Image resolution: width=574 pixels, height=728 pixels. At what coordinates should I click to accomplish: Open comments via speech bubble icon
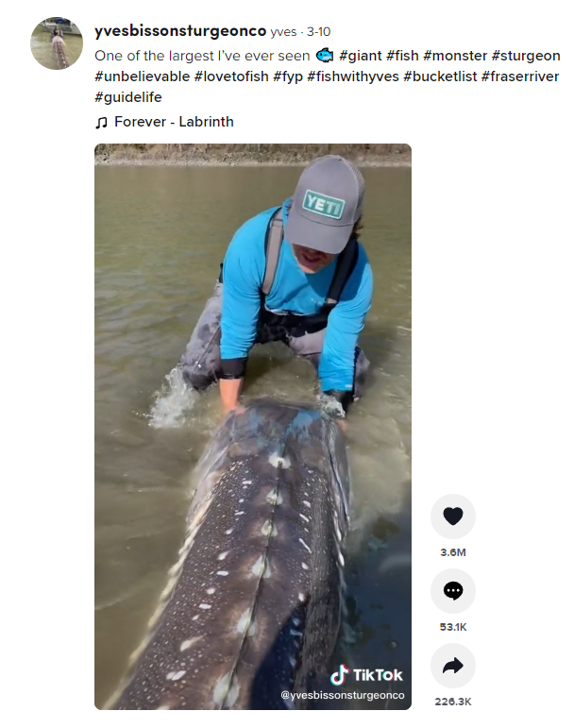pos(453,591)
